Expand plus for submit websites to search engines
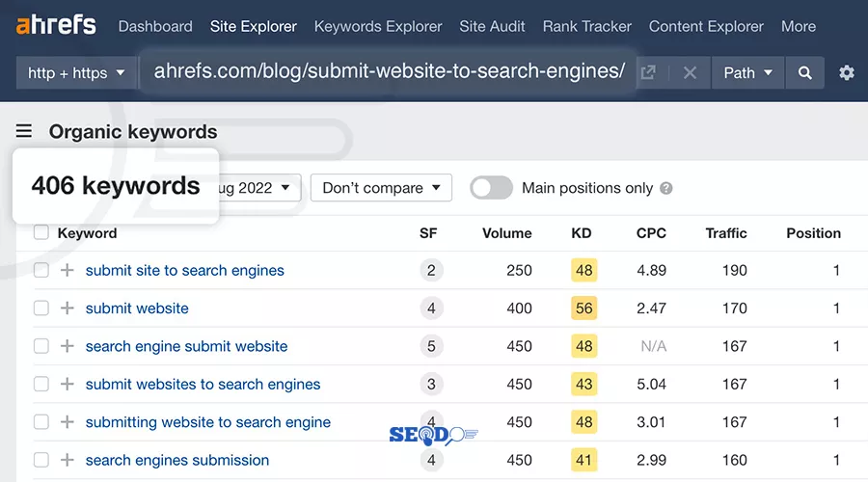The width and height of the screenshot is (868, 482). click(x=67, y=384)
